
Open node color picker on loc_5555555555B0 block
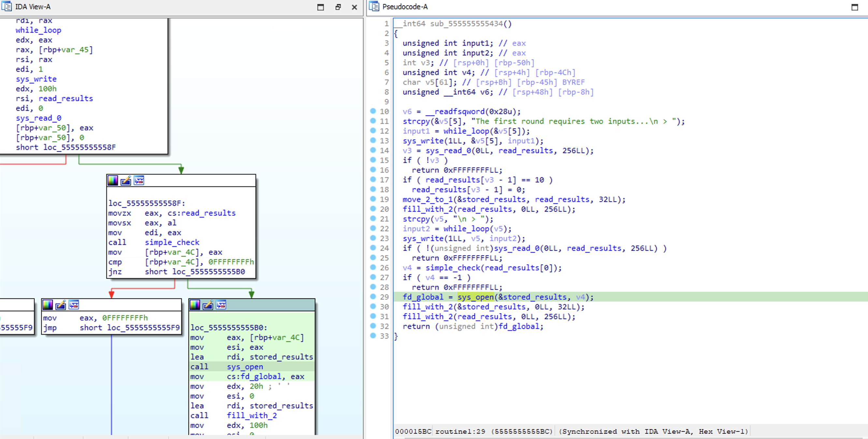coord(195,305)
